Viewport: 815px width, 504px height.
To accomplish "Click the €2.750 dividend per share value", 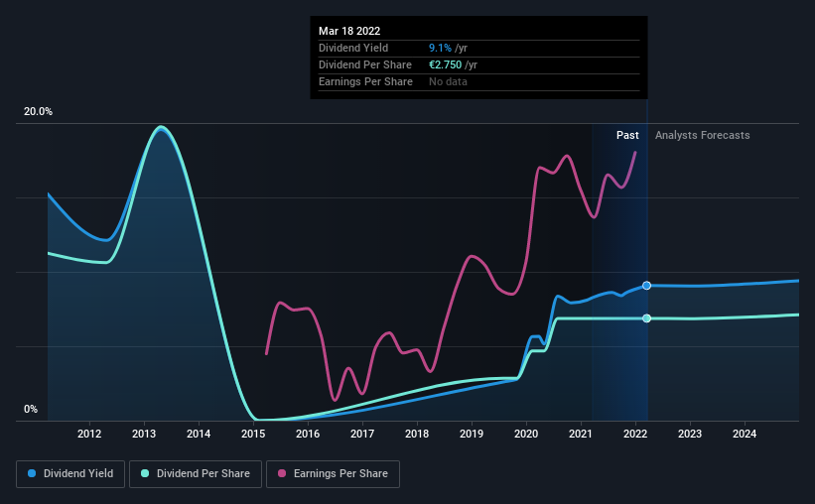I will coord(445,64).
